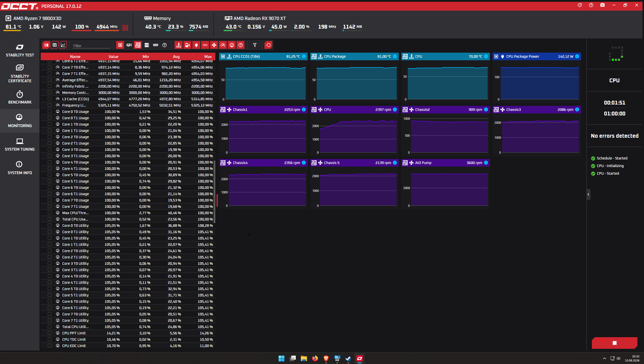Click the info icon on Chassis2 graph
The height and width of the screenshot is (364, 644).
[486, 110]
